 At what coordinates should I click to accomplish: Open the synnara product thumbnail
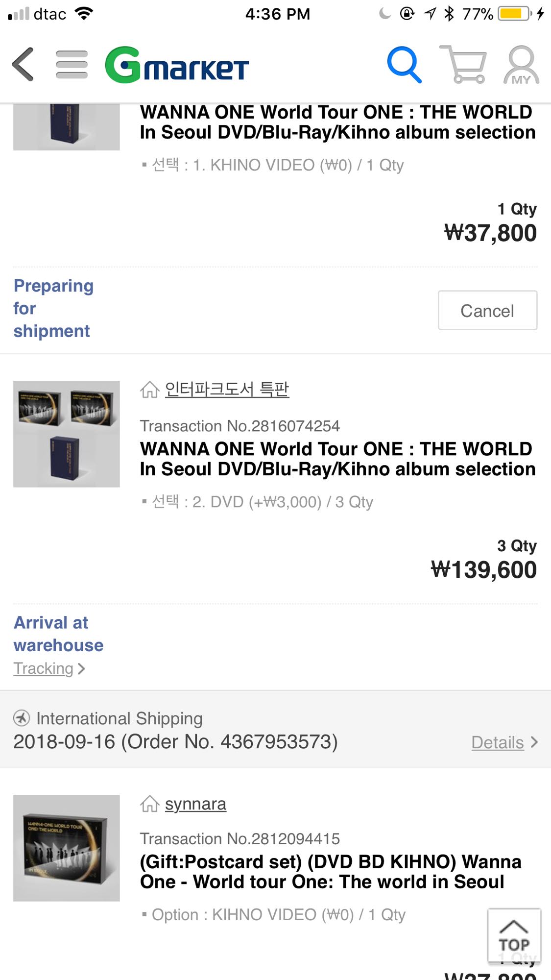click(67, 848)
